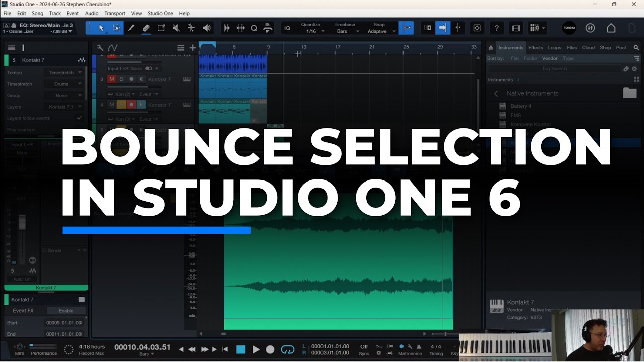Toggle record arm on track 4
The height and width of the screenshot is (362, 644).
coord(131,105)
